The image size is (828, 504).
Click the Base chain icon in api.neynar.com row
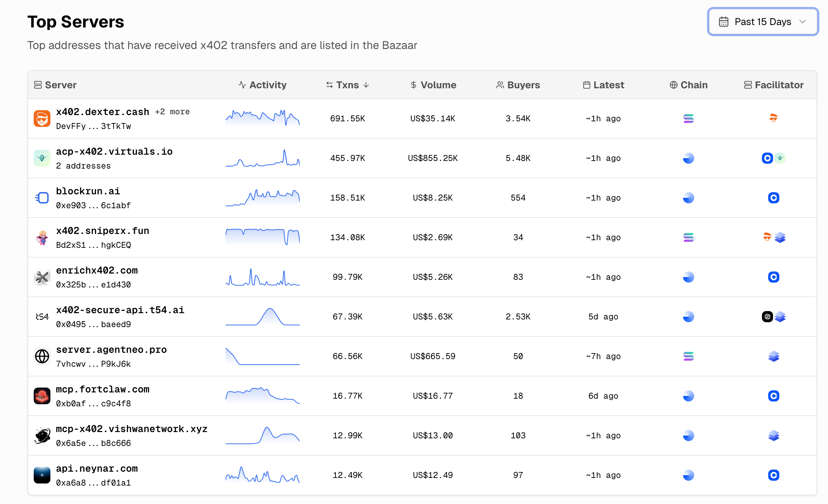[x=688, y=475]
